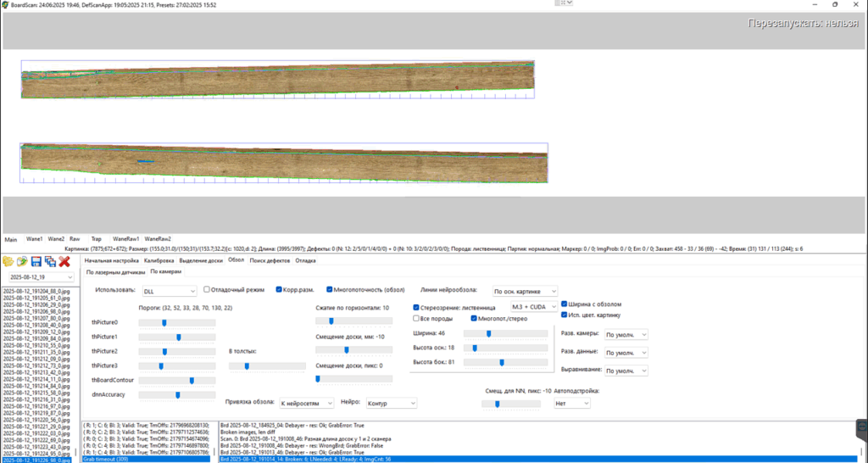
Task: Select file 2025-08-12_191204_88_0.jpg
Action: (36, 290)
